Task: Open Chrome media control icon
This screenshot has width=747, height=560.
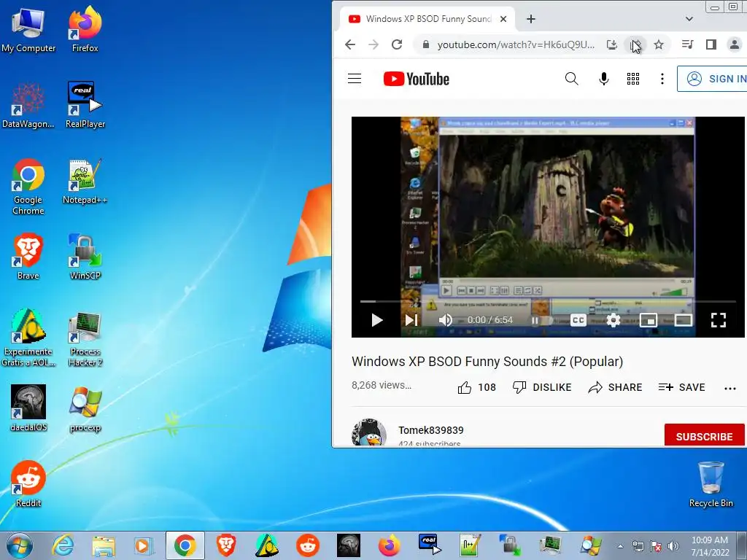Action: pyautogui.click(x=687, y=44)
